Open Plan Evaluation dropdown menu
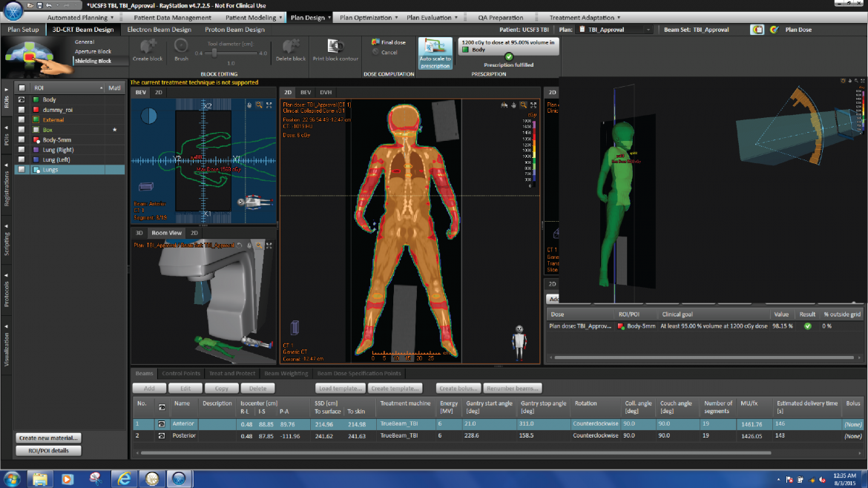The image size is (868, 488). pyautogui.click(x=432, y=18)
